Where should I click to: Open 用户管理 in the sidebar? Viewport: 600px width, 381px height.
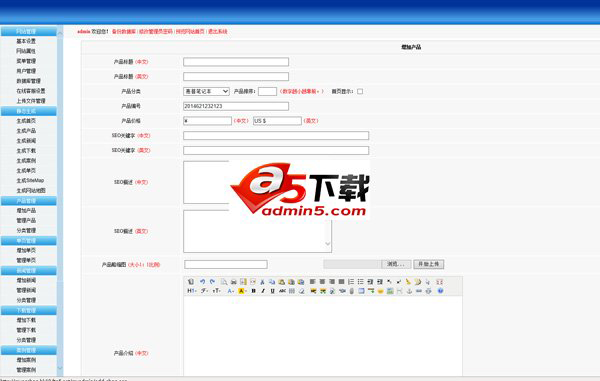pos(26,71)
